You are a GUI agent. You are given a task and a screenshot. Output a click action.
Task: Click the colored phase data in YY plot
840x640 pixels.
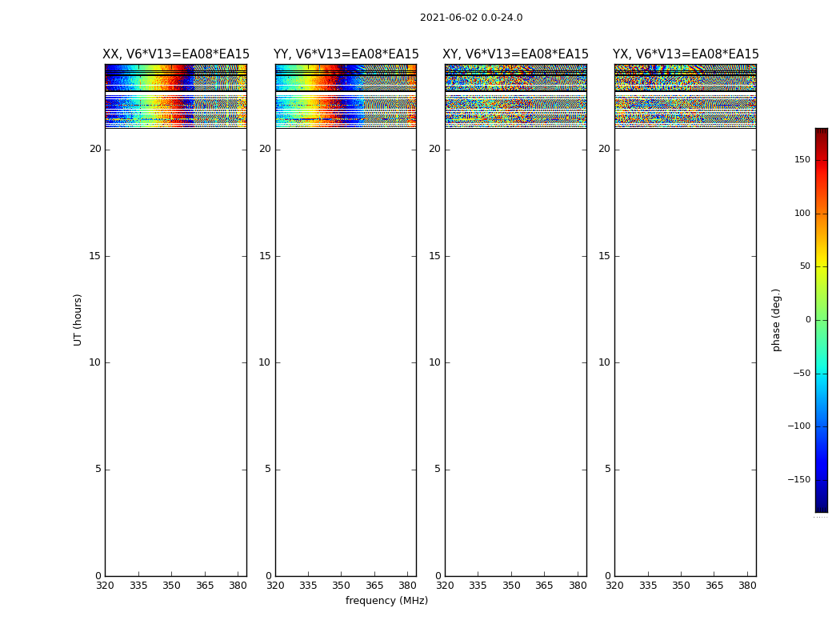[x=346, y=96]
